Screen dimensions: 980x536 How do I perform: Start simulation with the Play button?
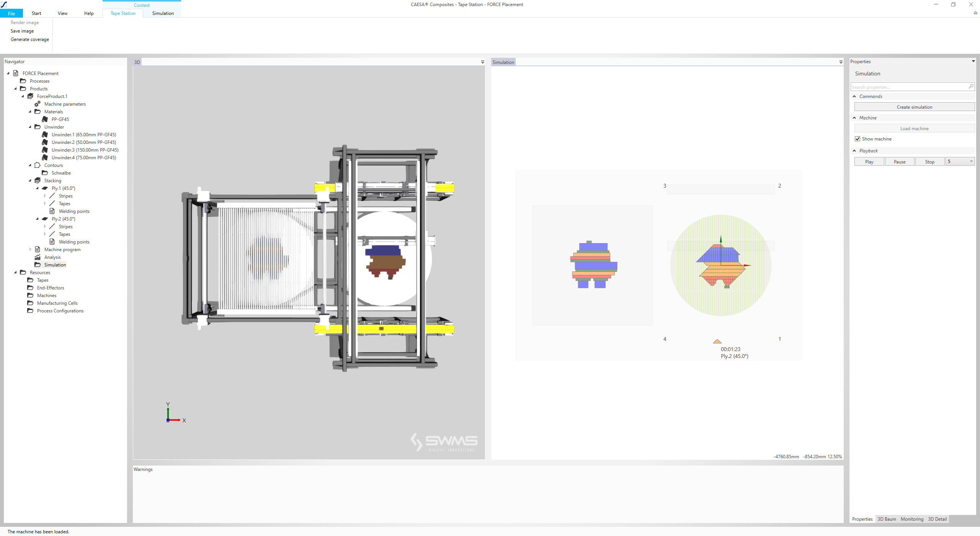pyautogui.click(x=869, y=162)
